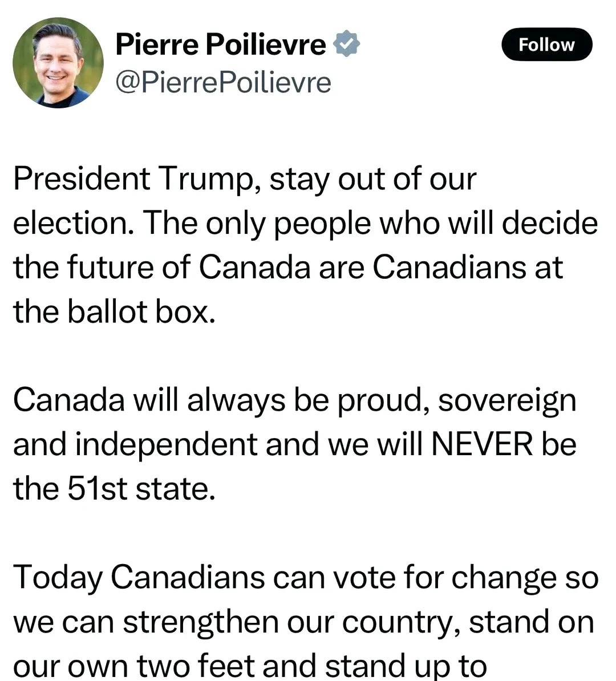Screen dimensions: 616x681
Task: Click the blue verified checkmark badge
Action: (x=346, y=43)
